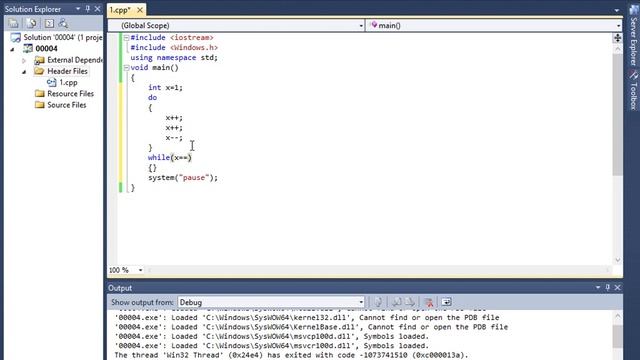
Task: Open the main() member dropdown
Action: click(618, 26)
